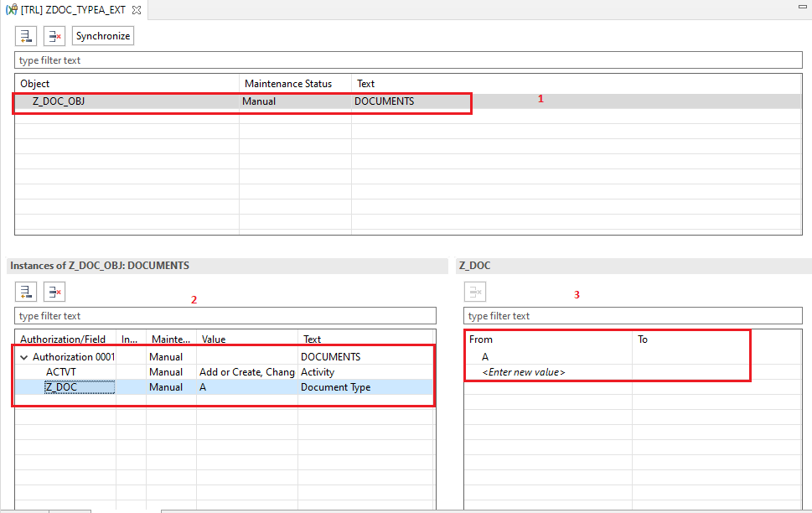Click the <Enter new value> cell
This screenshot has height=513, width=812.
[524, 372]
